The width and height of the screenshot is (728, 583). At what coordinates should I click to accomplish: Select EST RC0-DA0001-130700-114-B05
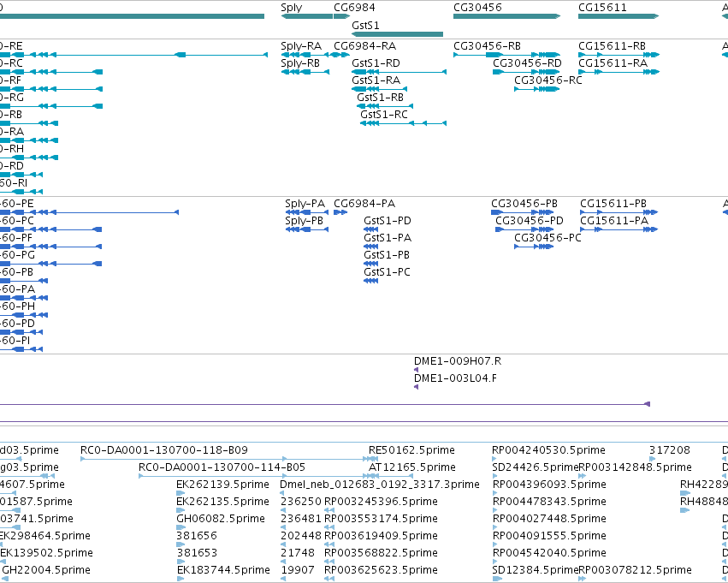222,467
